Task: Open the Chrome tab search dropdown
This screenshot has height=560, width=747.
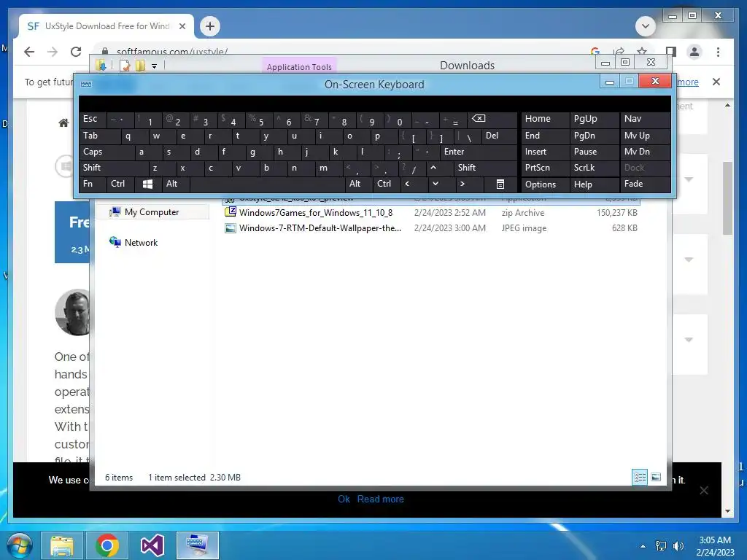Action: pos(646,26)
